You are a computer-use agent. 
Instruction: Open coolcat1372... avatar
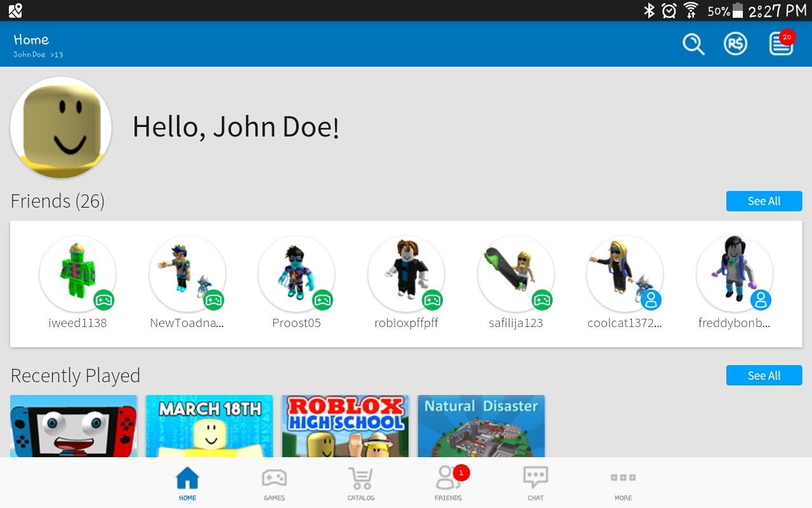click(x=625, y=274)
